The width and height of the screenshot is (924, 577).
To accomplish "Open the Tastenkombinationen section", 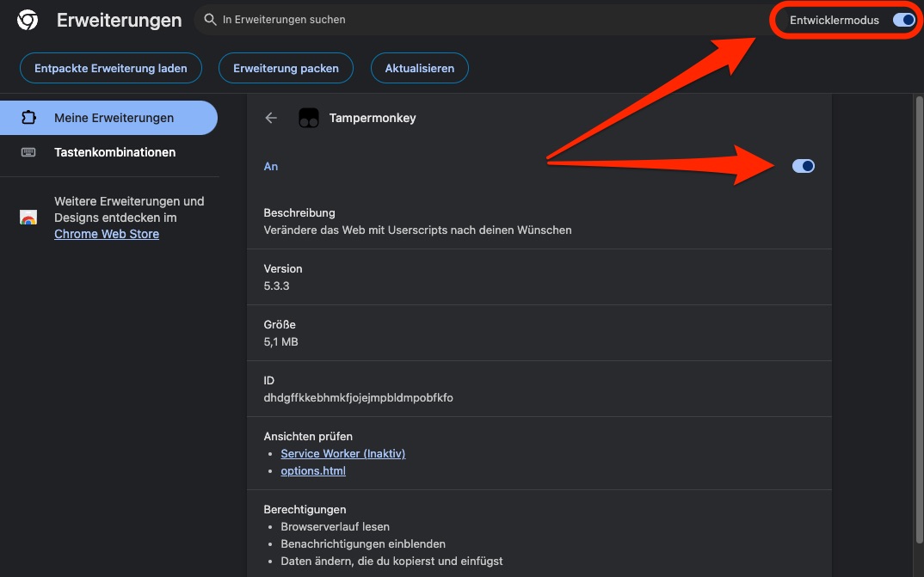I will click(109, 152).
